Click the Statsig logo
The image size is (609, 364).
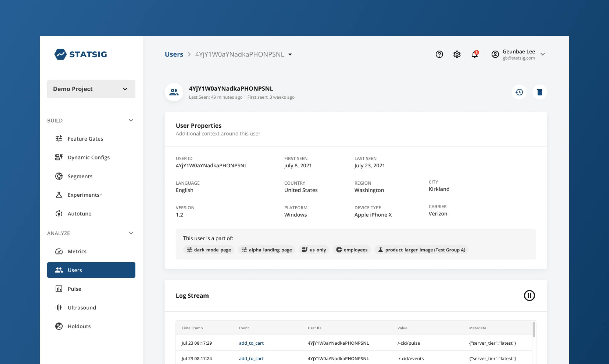point(81,54)
